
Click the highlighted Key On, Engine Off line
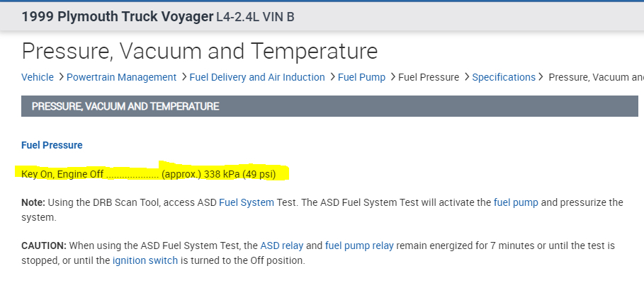point(154,173)
